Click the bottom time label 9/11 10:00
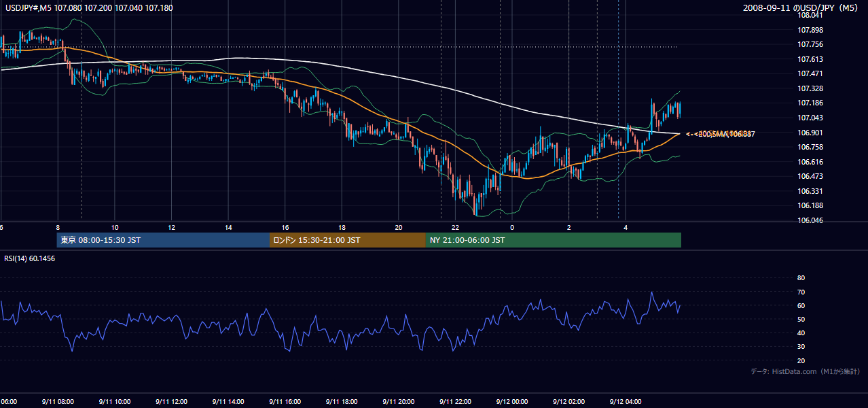Screen dimensions: 868x408 click(x=115, y=401)
